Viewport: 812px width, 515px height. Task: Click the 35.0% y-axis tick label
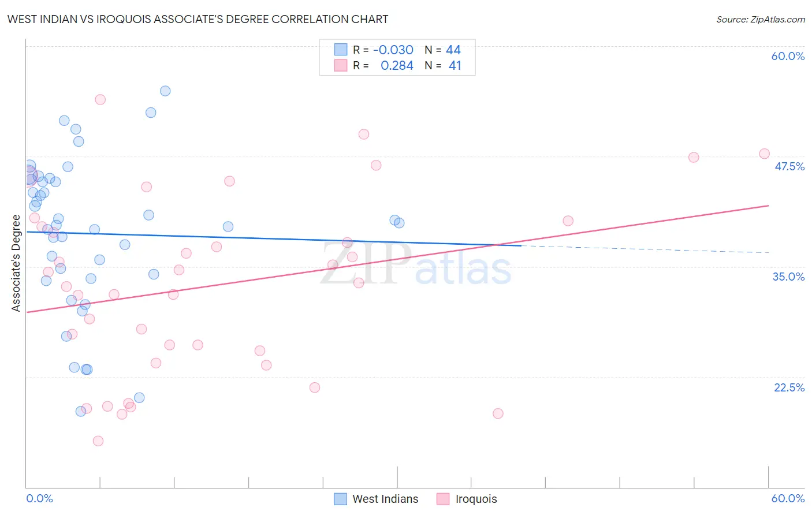(x=788, y=277)
